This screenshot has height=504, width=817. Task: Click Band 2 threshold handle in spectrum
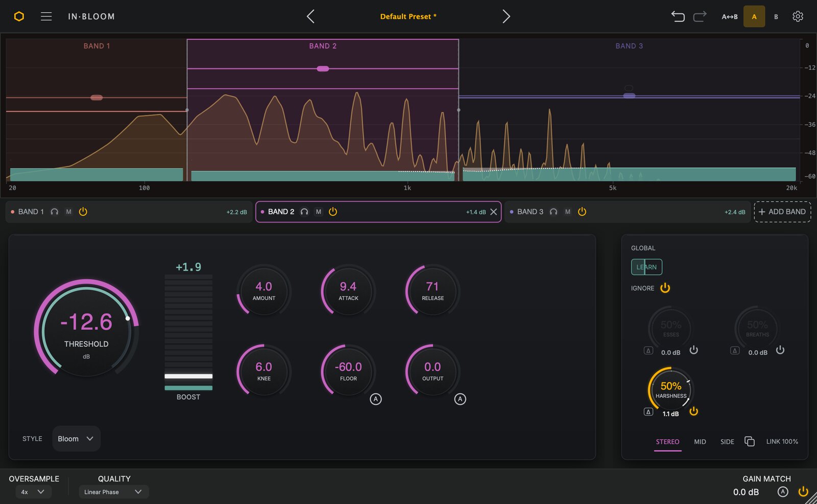[x=323, y=68]
